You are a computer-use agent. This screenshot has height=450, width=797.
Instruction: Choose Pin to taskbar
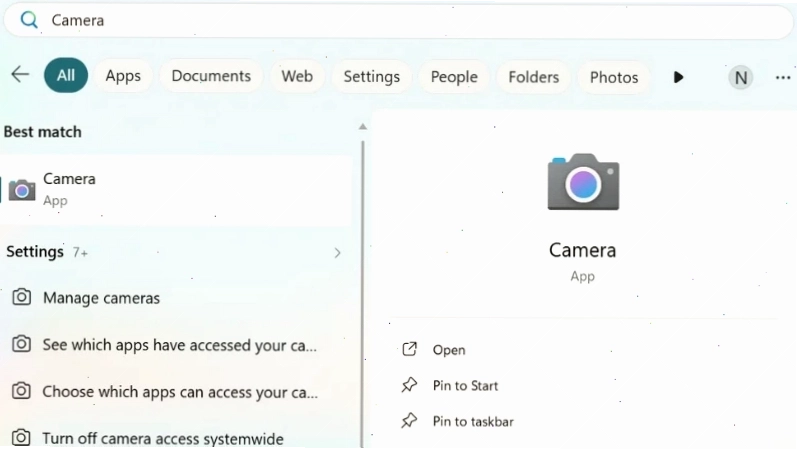pos(473,422)
